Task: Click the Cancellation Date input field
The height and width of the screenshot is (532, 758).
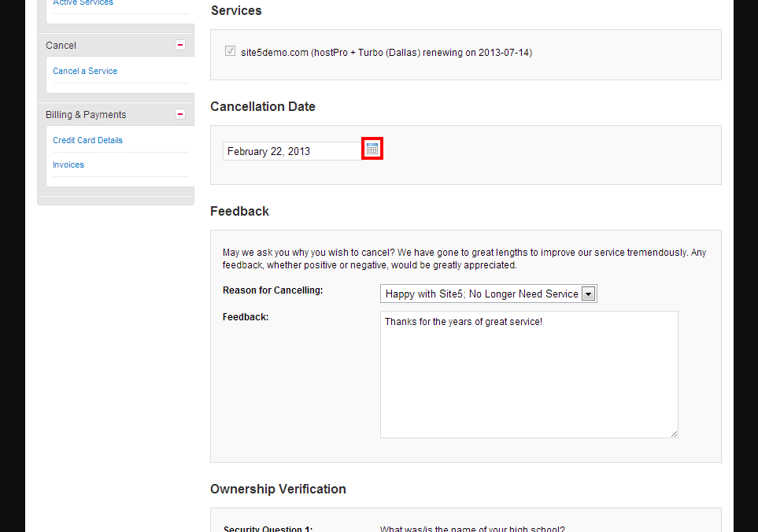Action: pyautogui.click(x=292, y=151)
